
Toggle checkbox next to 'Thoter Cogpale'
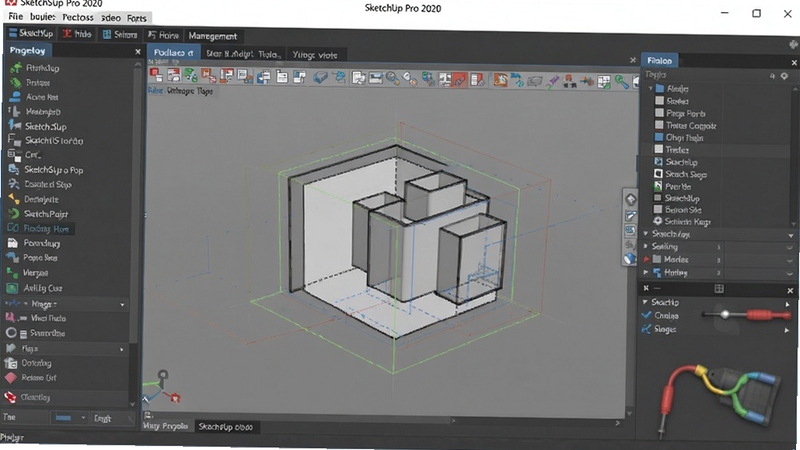659,125
